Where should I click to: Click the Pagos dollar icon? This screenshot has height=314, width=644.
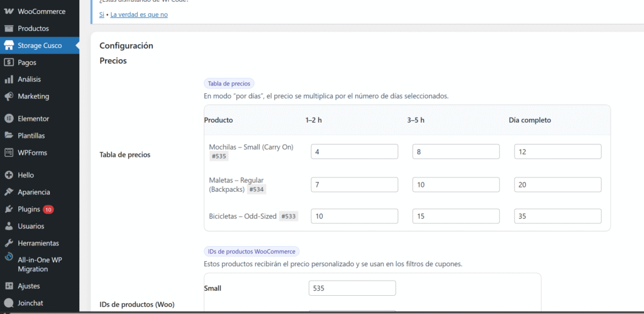9,62
